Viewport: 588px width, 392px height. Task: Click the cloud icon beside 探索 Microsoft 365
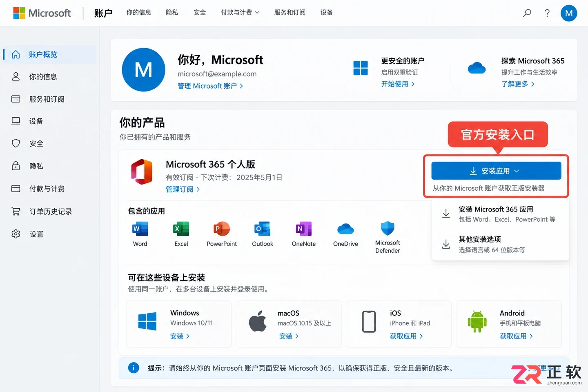[477, 68]
